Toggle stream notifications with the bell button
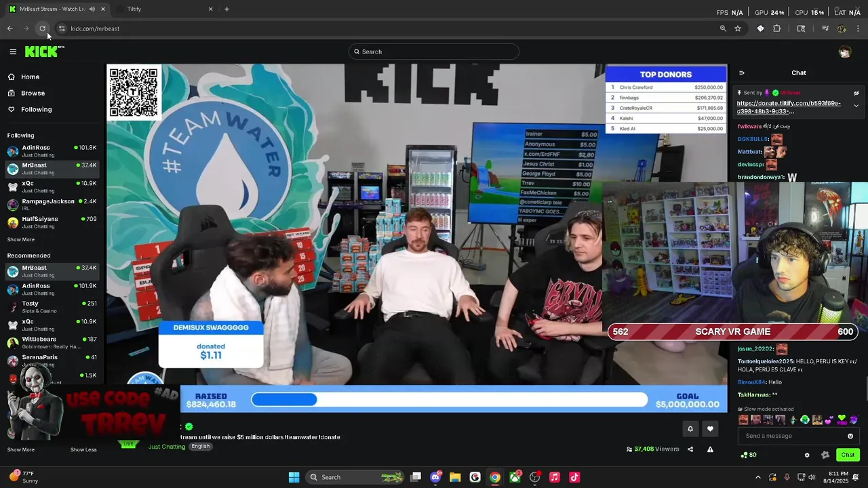The image size is (868, 488). click(x=690, y=428)
